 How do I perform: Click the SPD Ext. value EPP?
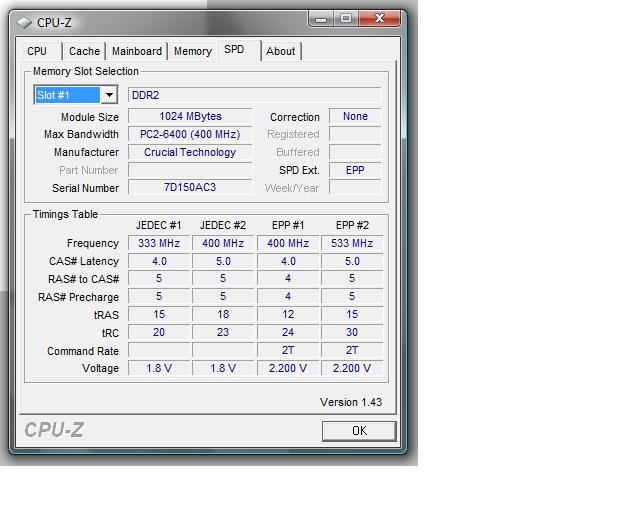[355, 170]
